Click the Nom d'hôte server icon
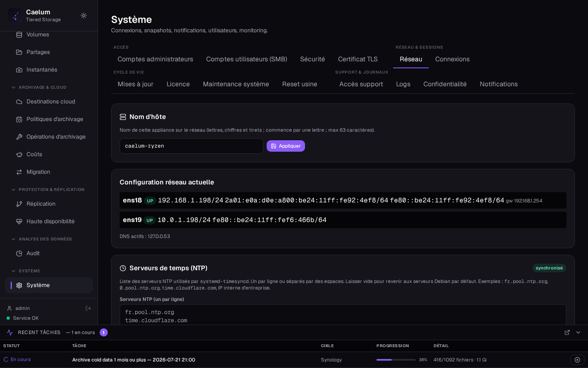 123,117
